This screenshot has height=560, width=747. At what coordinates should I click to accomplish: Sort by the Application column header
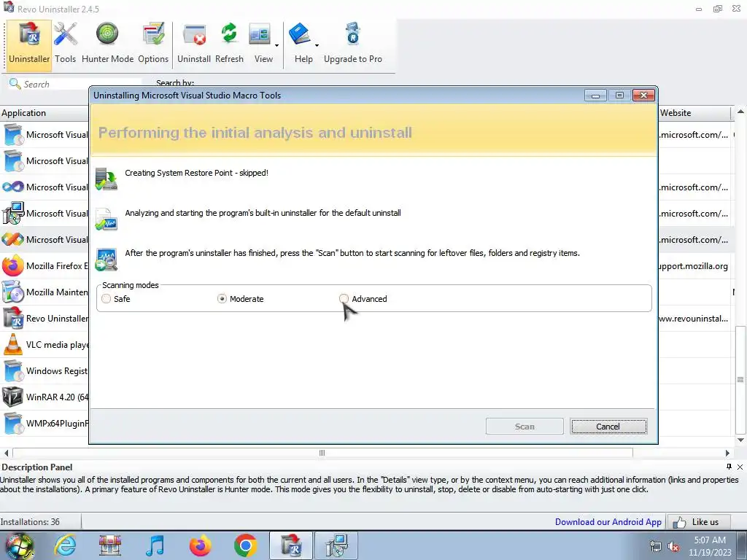(44, 113)
